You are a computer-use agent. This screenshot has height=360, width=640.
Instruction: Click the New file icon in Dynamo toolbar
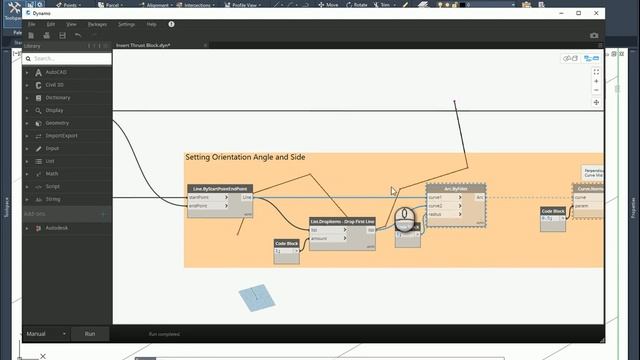[31, 36]
